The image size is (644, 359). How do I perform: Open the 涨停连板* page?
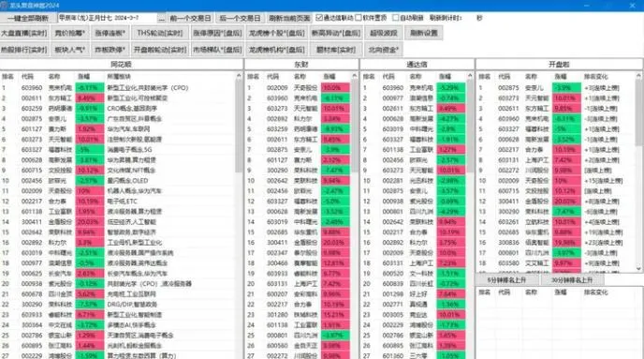(x=110, y=33)
